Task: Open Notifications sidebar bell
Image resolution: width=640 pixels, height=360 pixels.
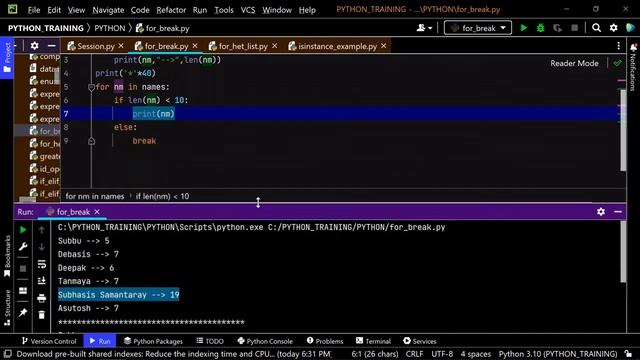Action: (633, 67)
